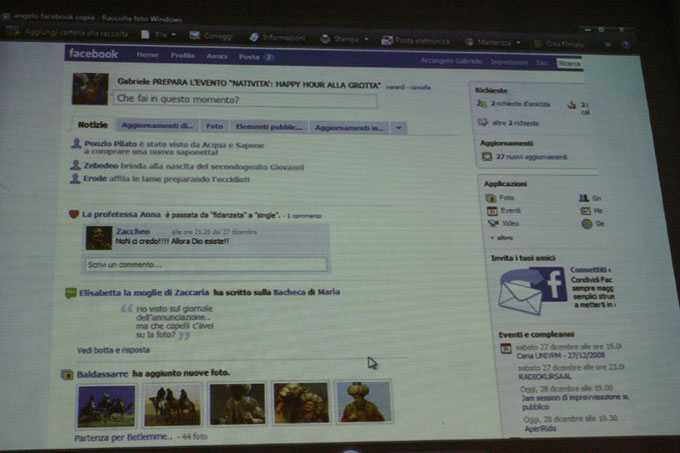680x453 pixels.
Task: Click the Che fai in questo momento field
Action: [245, 100]
